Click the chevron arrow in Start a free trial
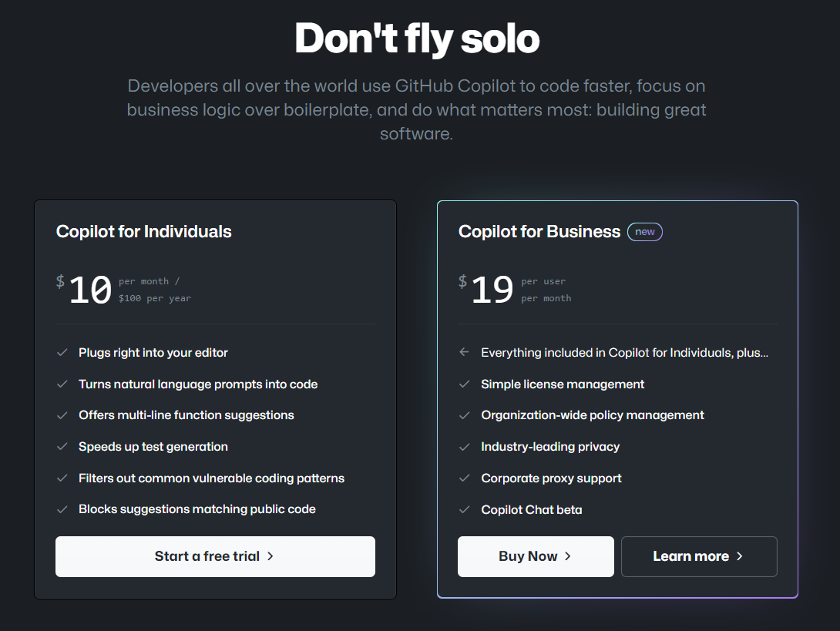 pos(270,556)
